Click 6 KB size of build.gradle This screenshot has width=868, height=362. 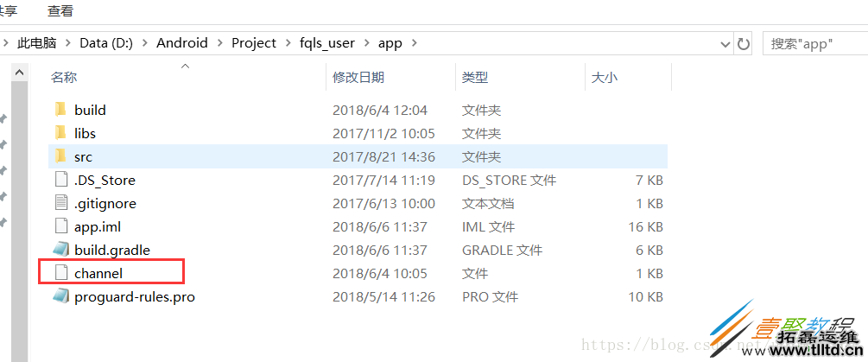click(x=649, y=251)
